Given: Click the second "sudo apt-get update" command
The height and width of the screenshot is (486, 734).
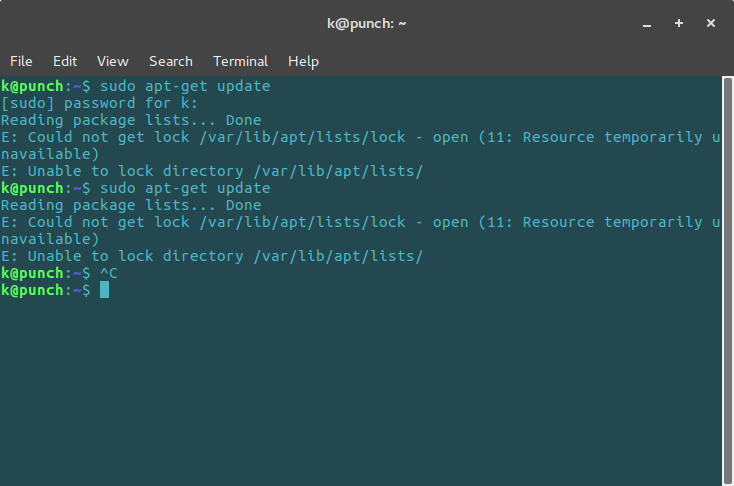Looking at the screenshot, I should coord(185,188).
